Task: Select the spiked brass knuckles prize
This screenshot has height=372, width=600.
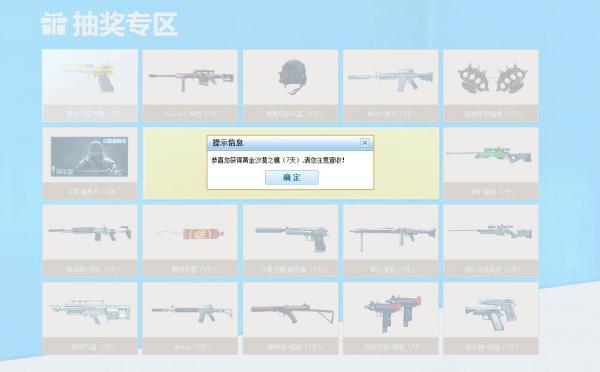Action: click(x=491, y=85)
